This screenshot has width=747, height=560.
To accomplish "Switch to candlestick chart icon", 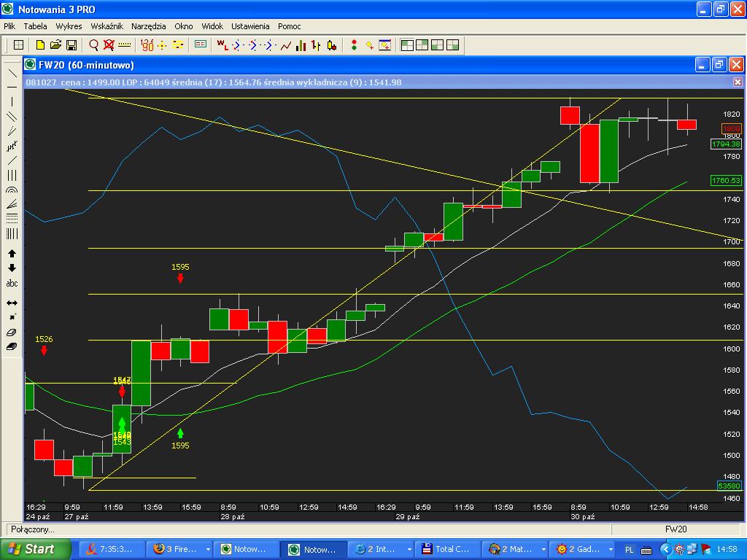I will pyautogui.click(x=332, y=45).
